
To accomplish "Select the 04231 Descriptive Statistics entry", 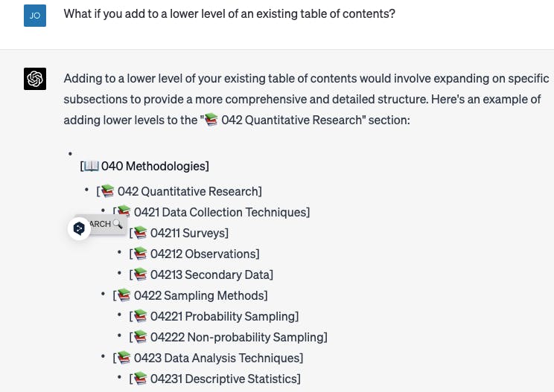I will click(214, 379).
